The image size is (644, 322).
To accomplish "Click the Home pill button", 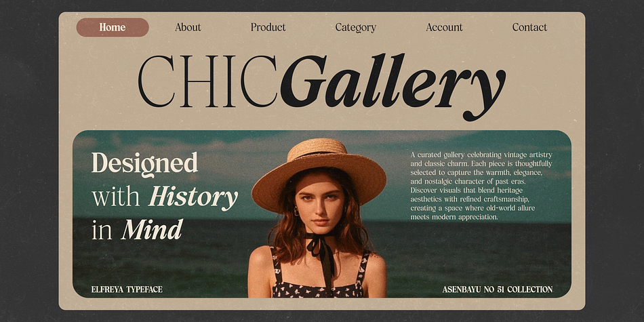I will (113, 28).
